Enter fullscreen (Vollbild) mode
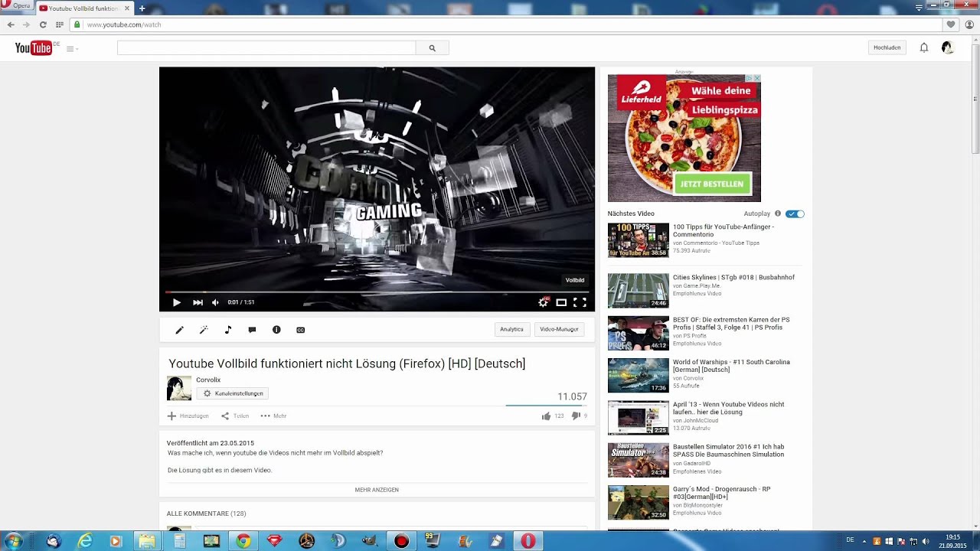Viewport: 980px width, 551px height. tap(580, 302)
